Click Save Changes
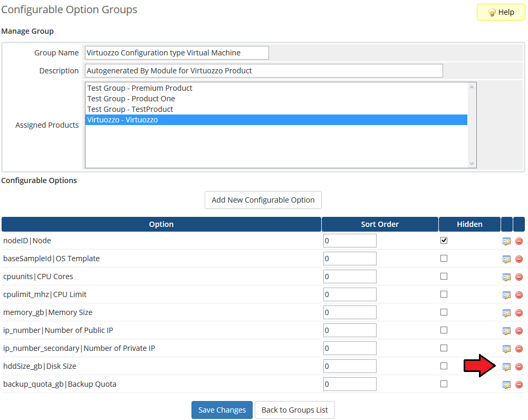The image size is (528, 420). coord(222,410)
